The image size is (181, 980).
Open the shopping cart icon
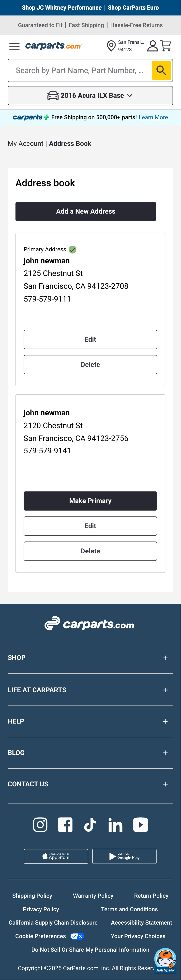(166, 46)
